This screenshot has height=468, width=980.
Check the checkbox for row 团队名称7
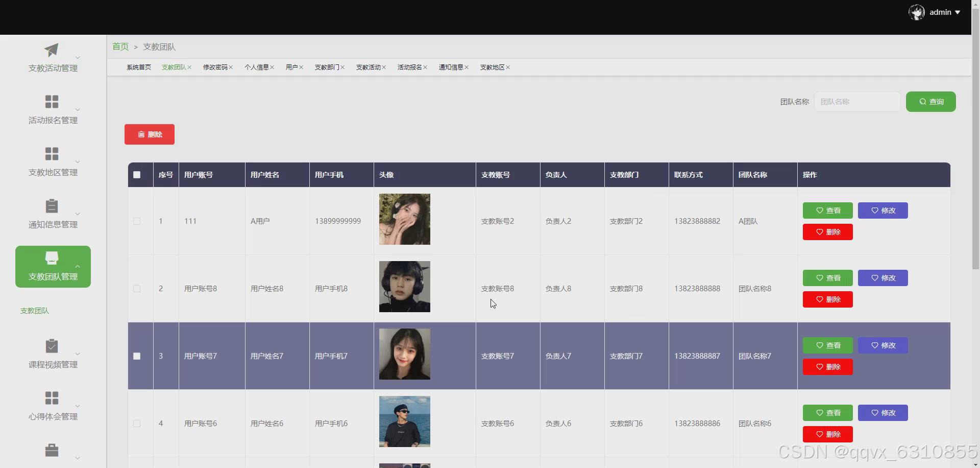pos(137,356)
